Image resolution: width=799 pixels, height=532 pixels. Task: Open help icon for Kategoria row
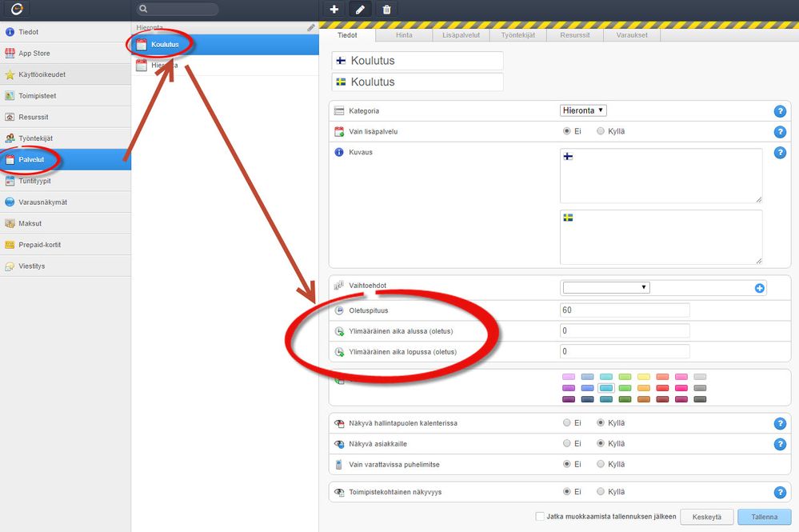780,111
